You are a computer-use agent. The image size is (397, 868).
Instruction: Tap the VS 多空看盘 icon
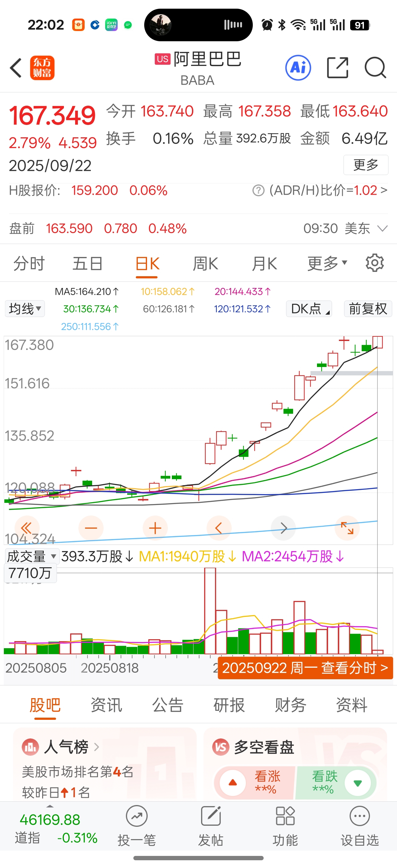tap(221, 747)
